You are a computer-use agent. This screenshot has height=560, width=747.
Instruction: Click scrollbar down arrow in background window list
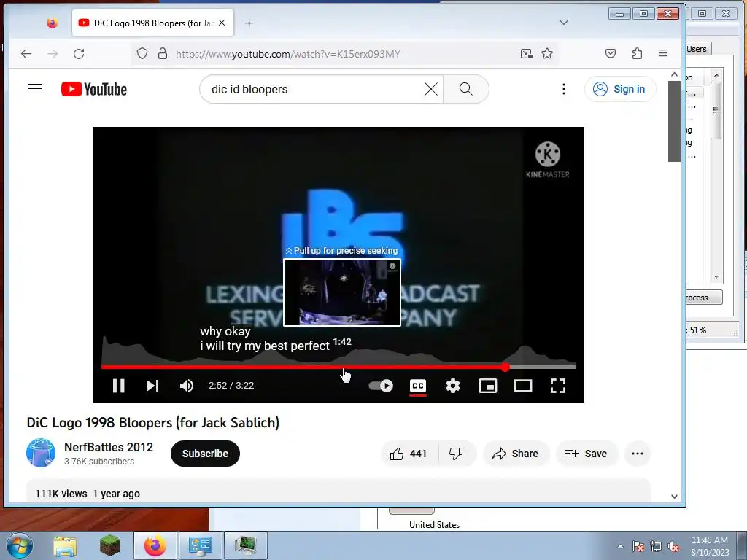(x=716, y=276)
